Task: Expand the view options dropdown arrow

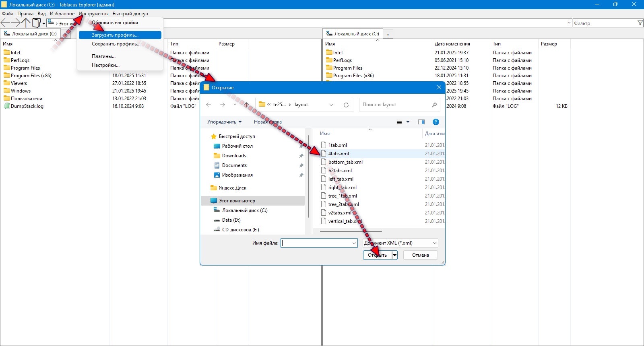Action: tap(408, 122)
